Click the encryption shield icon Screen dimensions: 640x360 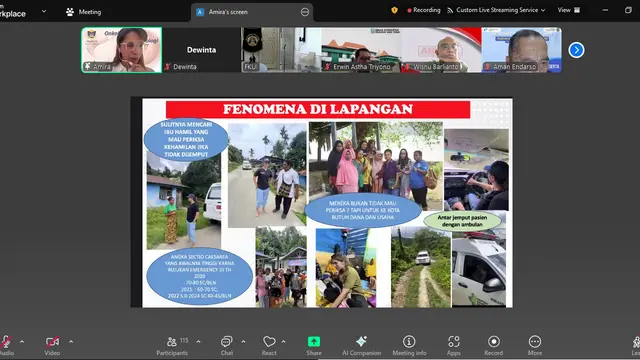394,10
